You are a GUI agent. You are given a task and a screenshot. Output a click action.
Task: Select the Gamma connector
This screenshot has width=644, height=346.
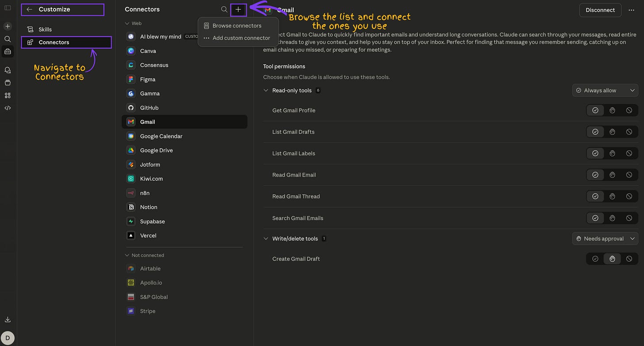(x=184, y=93)
